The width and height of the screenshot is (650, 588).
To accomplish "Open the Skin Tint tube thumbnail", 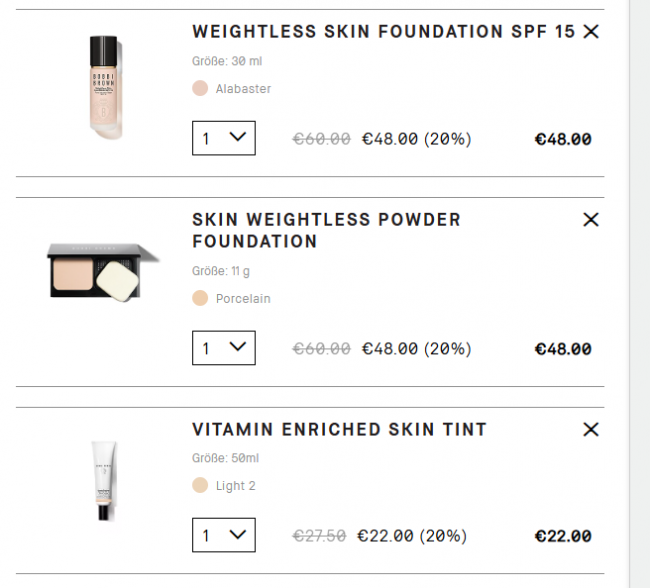I will [x=104, y=481].
